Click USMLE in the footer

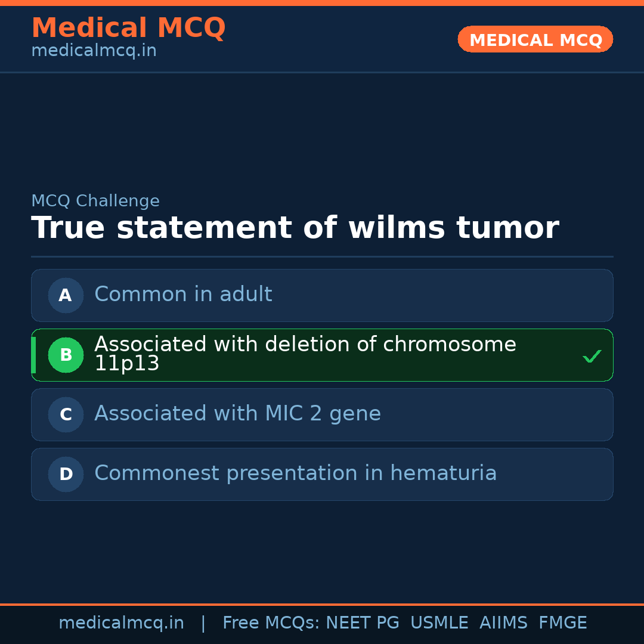pyautogui.click(x=439, y=623)
